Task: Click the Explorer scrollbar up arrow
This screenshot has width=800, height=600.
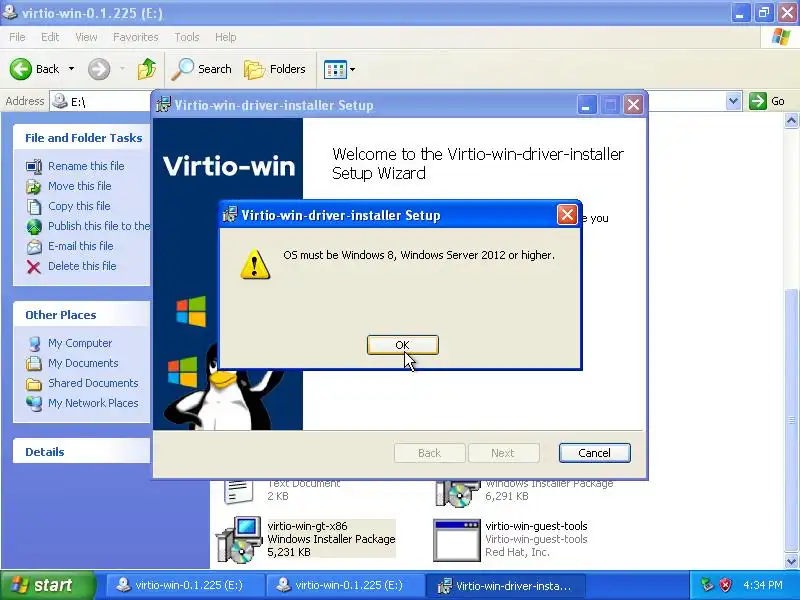Action: pyautogui.click(x=791, y=121)
